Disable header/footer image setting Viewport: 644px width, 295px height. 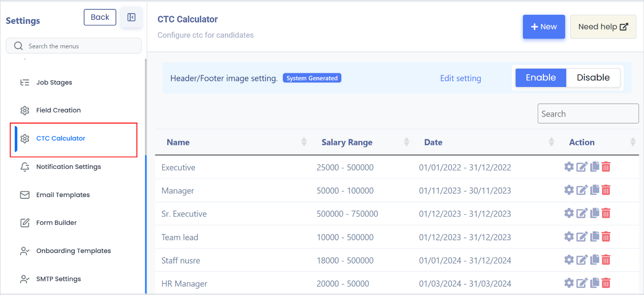(593, 78)
